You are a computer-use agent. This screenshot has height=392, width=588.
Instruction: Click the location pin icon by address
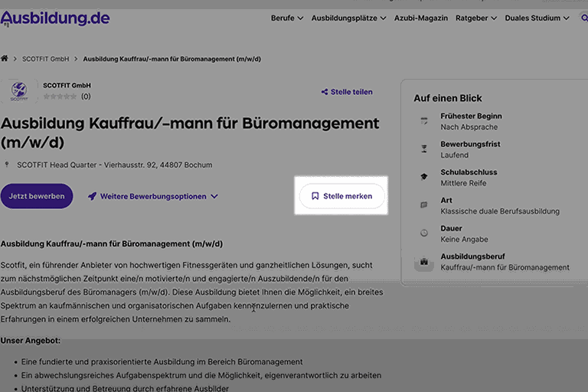pos(7,165)
